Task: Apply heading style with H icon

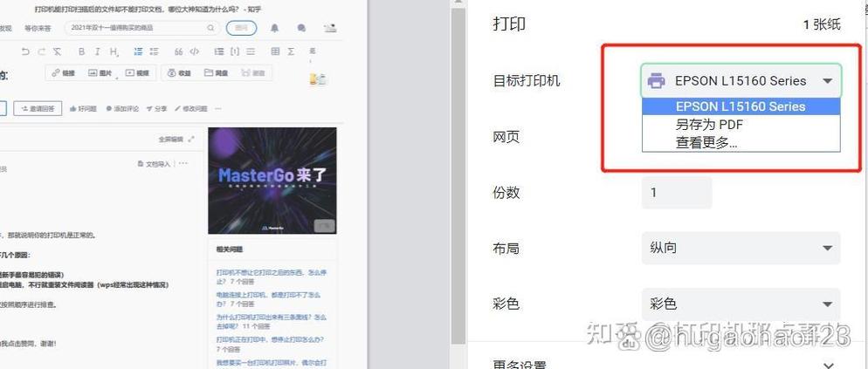Action: [x=114, y=52]
